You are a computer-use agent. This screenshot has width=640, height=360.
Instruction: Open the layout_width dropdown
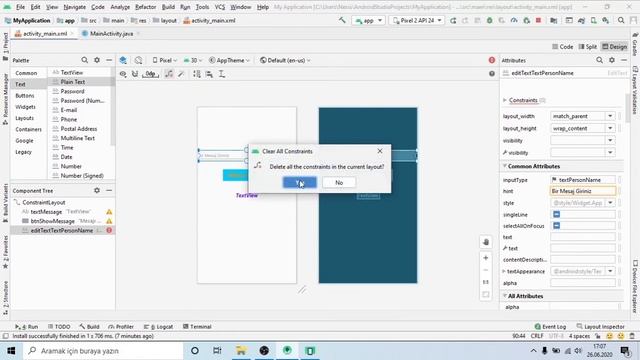click(610, 116)
